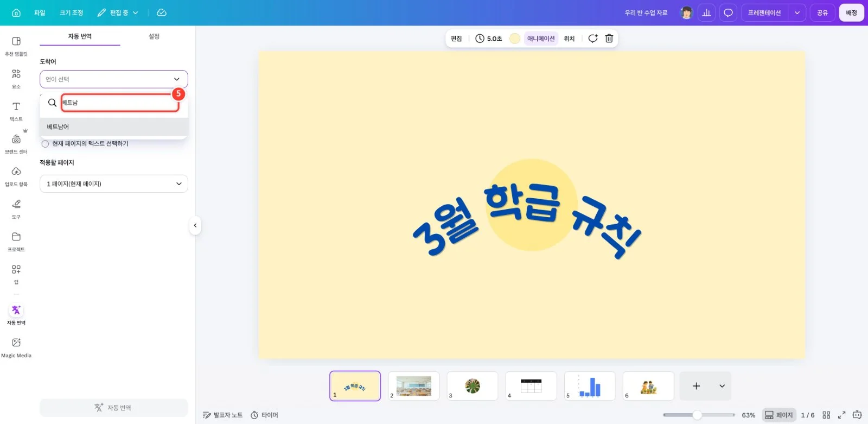Screen dimensions: 868x424
Task: Open the 프레젠테이션 options arrow
Action: (797, 12)
